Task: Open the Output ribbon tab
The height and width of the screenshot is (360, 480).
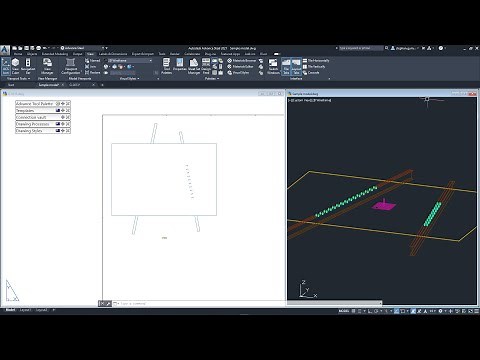Action: (x=77, y=54)
